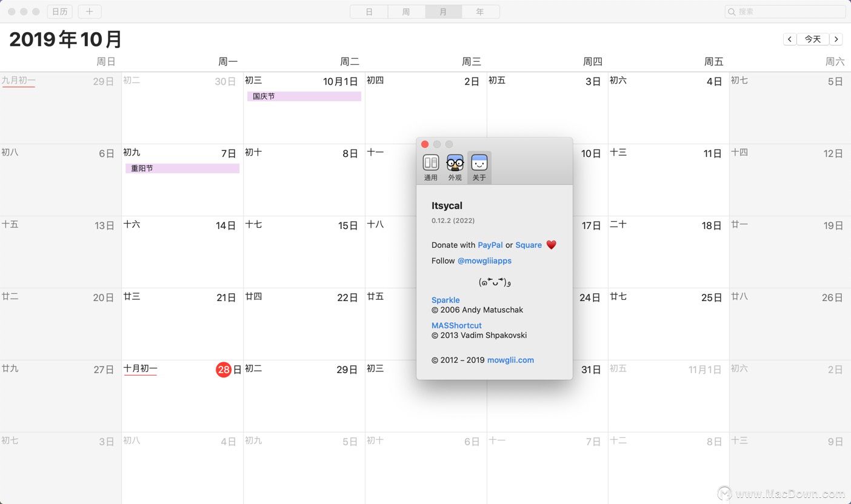The width and height of the screenshot is (851, 504).
Task: Select the 18日 date label
Action: coord(712,225)
